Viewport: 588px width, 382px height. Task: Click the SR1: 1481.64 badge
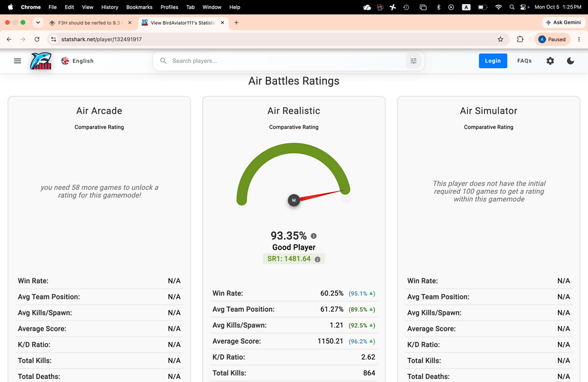pos(293,259)
